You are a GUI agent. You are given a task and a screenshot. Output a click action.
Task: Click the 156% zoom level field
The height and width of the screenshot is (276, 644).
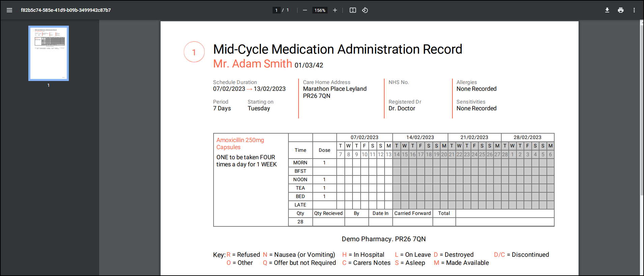click(x=320, y=10)
